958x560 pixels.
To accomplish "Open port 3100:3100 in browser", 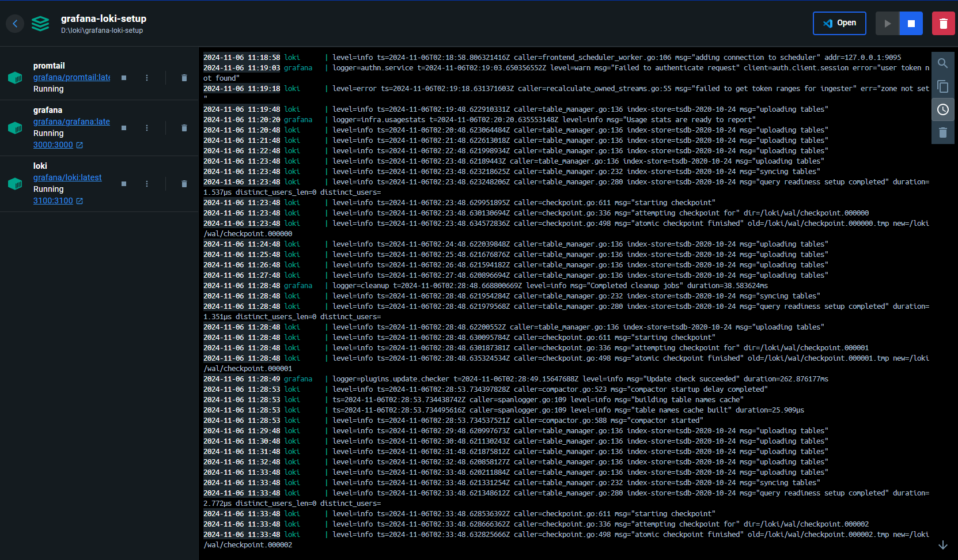I will pos(58,200).
